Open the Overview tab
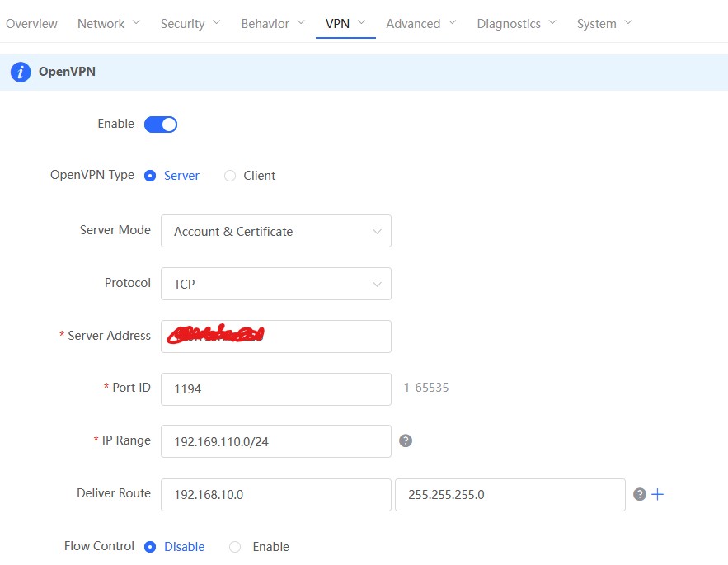The width and height of the screenshot is (728, 565). click(x=31, y=23)
